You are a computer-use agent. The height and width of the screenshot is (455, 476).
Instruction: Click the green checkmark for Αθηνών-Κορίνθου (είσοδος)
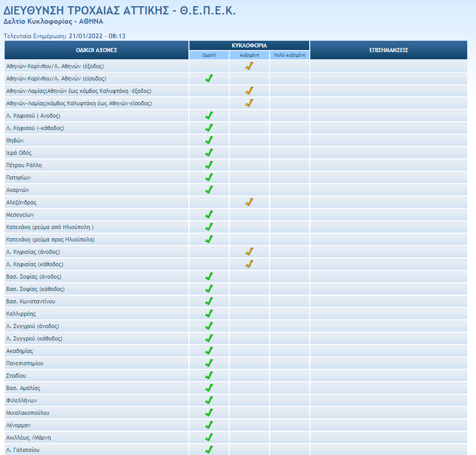tap(209, 78)
